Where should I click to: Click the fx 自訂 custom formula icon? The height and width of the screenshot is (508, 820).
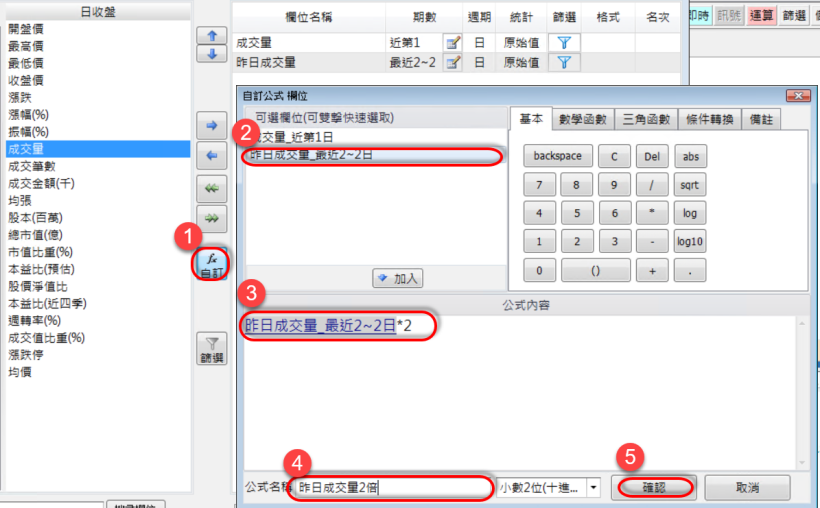(x=211, y=264)
